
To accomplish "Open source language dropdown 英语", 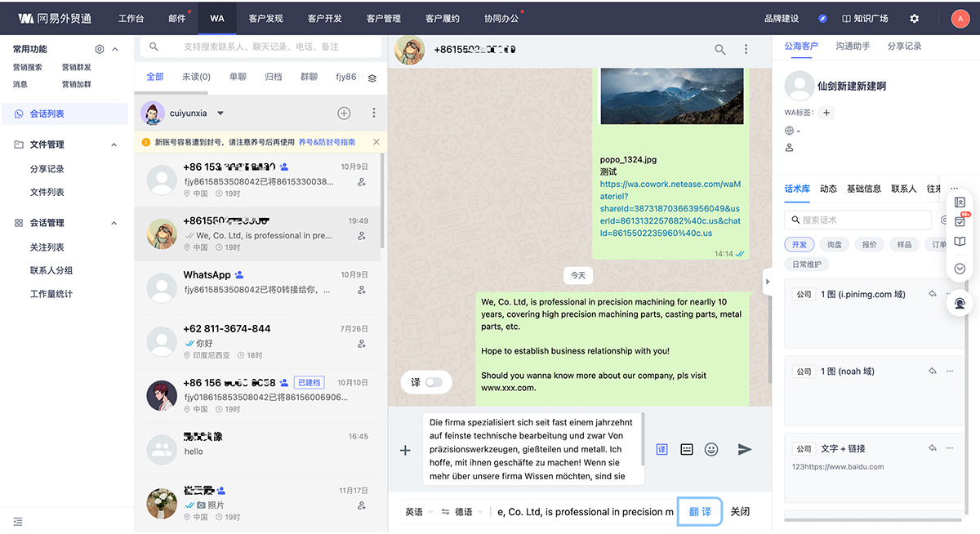I will coord(418,512).
